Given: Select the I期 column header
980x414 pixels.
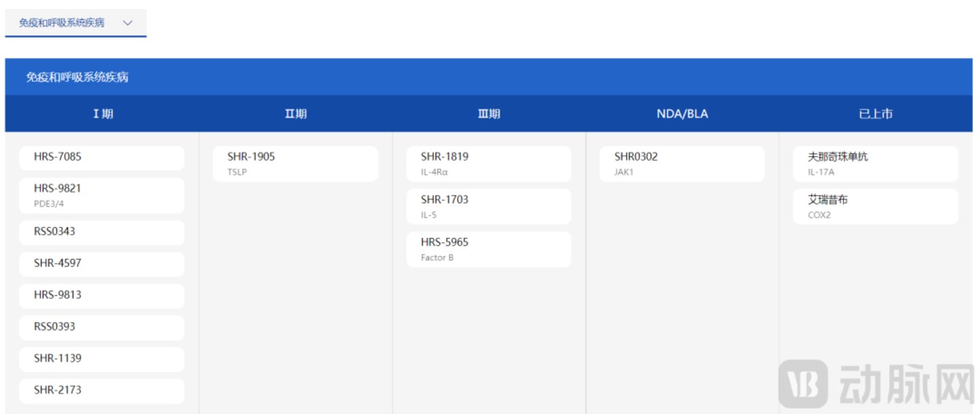Looking at the screenshot, I should click(103, 114).
